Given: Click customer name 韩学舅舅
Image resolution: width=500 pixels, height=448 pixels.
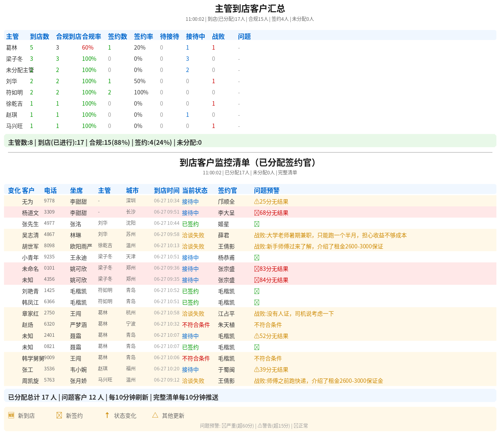Looking at the screenshot, I should (x=33, y=359).
